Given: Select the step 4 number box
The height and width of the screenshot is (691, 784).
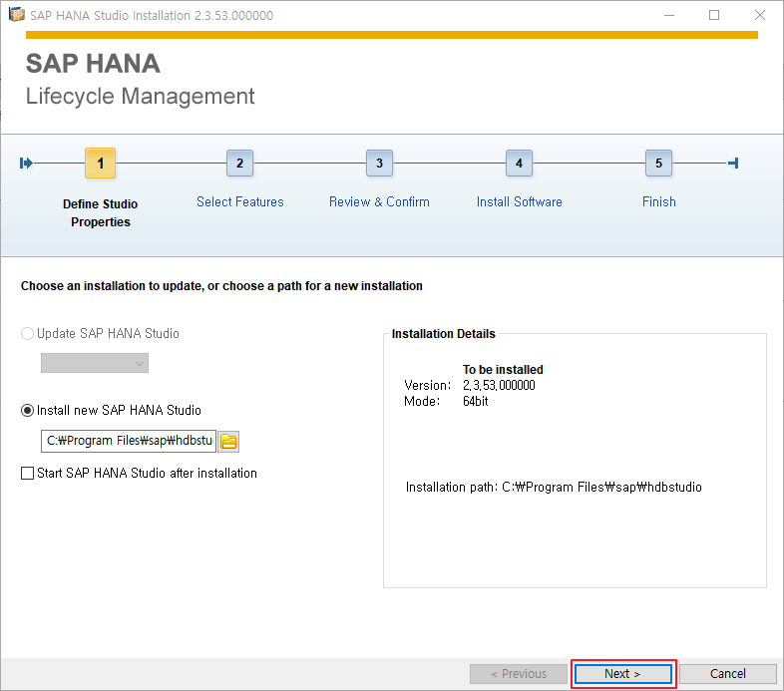Looking at the screenshot, I should (519, 163).
